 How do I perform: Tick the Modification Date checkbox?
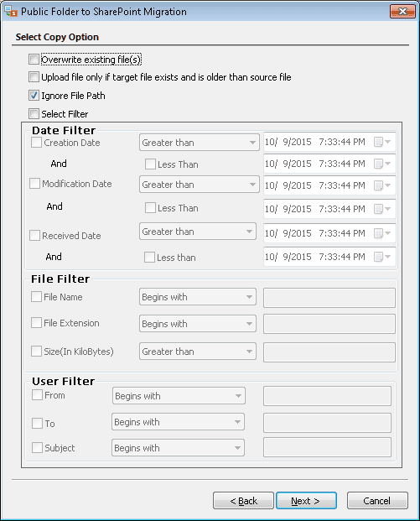34,184
